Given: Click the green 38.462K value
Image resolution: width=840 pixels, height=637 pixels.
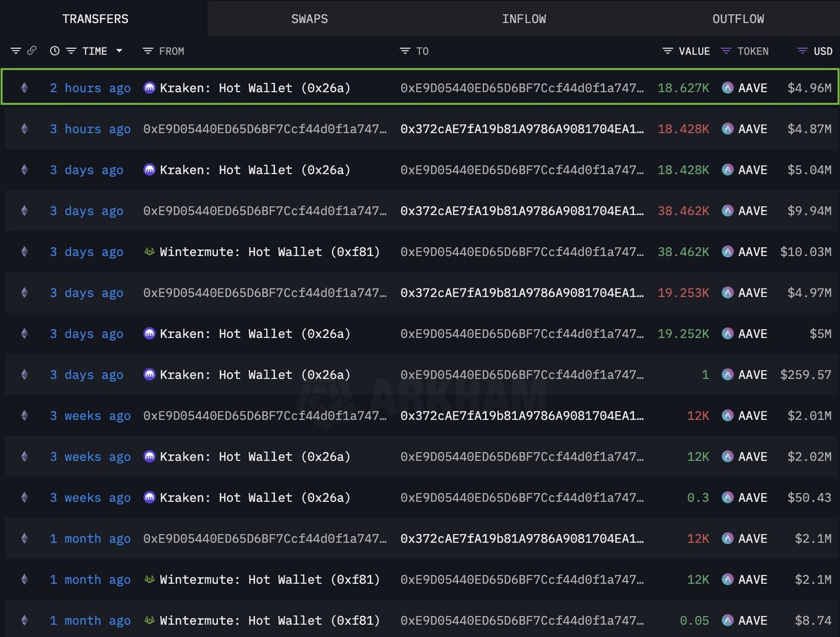Looking at the screenshot, I should coord(683,252).
